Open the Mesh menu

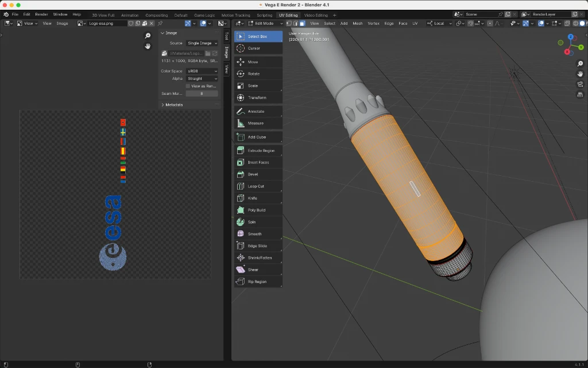point(357,23)
